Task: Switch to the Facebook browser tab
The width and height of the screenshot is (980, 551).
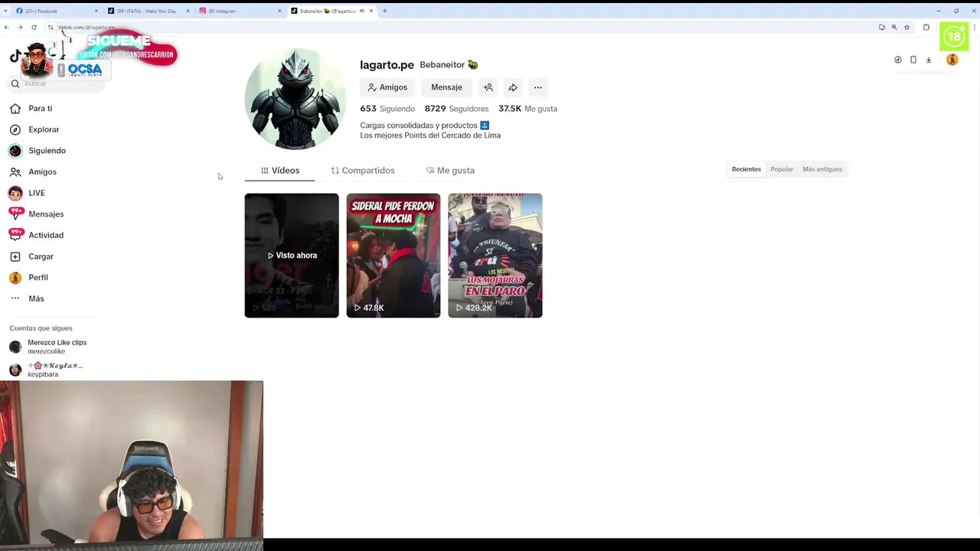Action: point(57,11)
